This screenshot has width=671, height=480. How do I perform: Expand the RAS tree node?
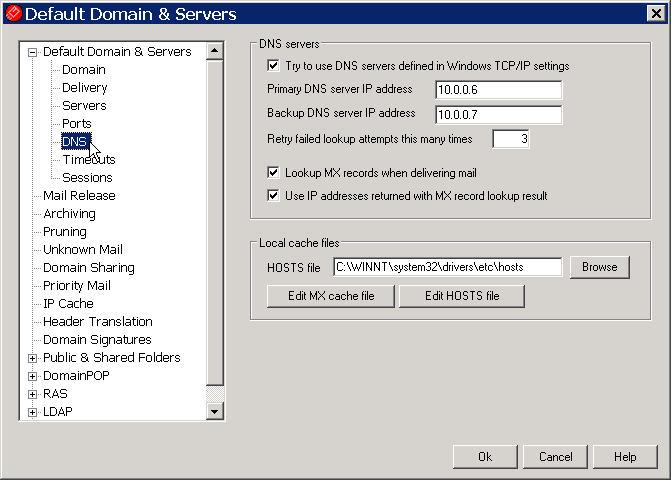pyautogui.click(x=32, y=394)
